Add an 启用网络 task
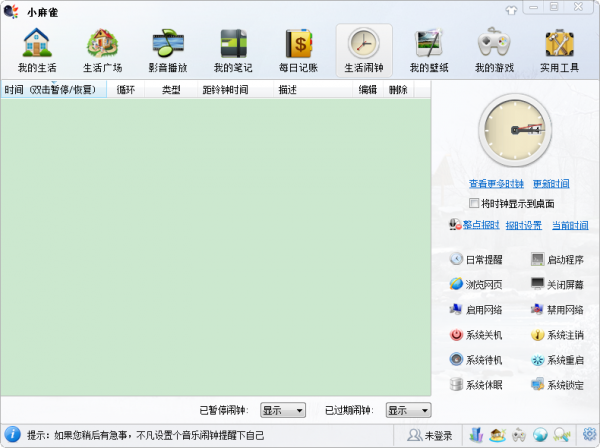The width and height of the screenshot is (600, 448). (x=476, y=310)
